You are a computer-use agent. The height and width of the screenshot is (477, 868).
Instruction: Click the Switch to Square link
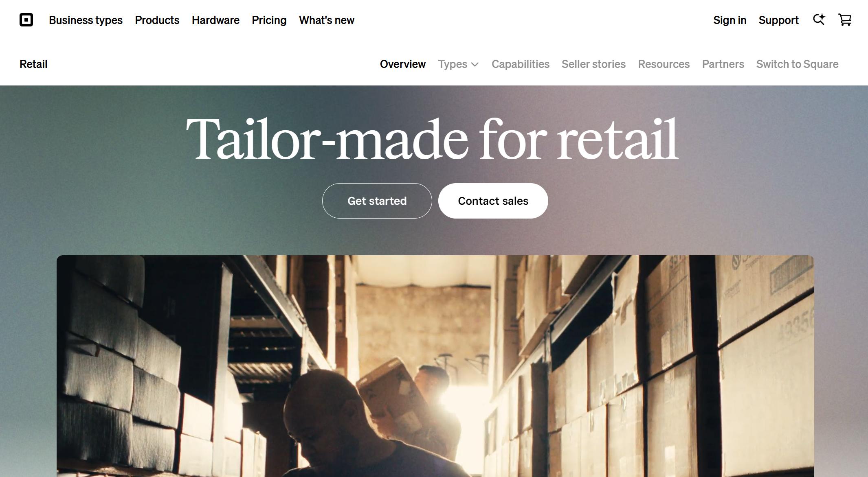coord(798,64)
